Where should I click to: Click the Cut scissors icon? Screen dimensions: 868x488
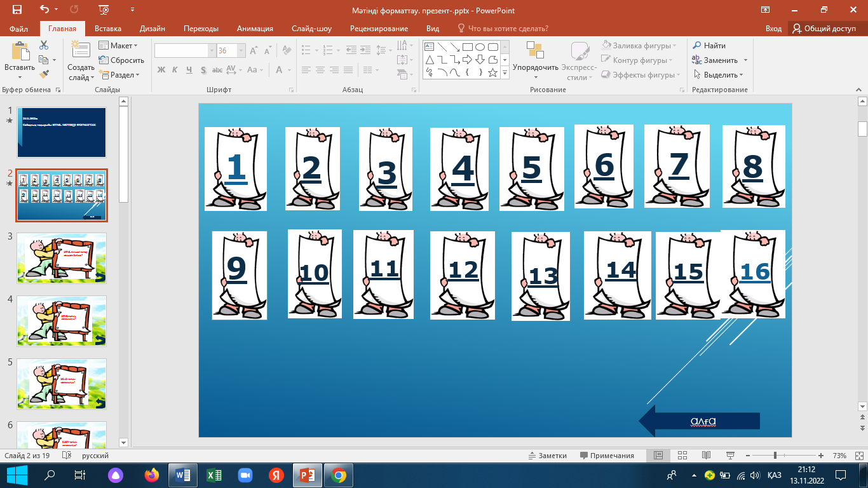tap(44, 45)
